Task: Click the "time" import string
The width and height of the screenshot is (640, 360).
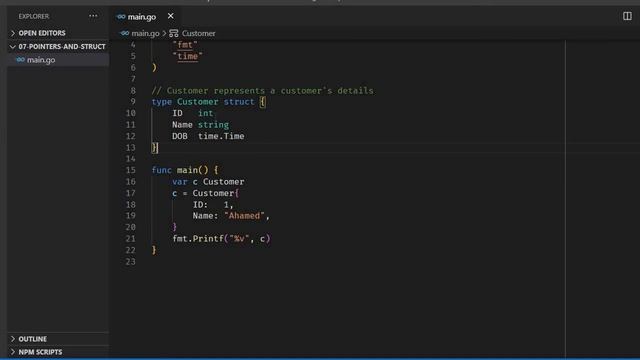Action: (x=187, y=56)
